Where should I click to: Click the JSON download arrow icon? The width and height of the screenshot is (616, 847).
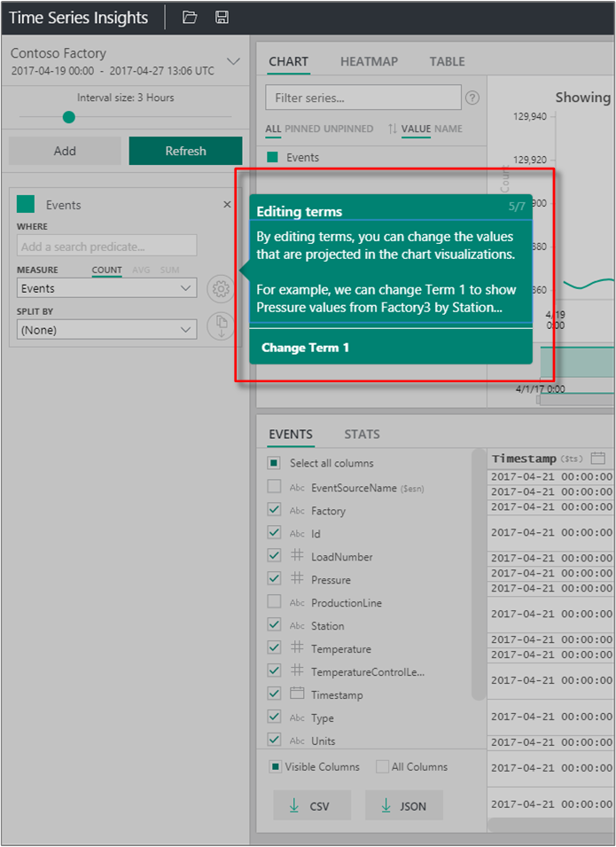point(386,805)
